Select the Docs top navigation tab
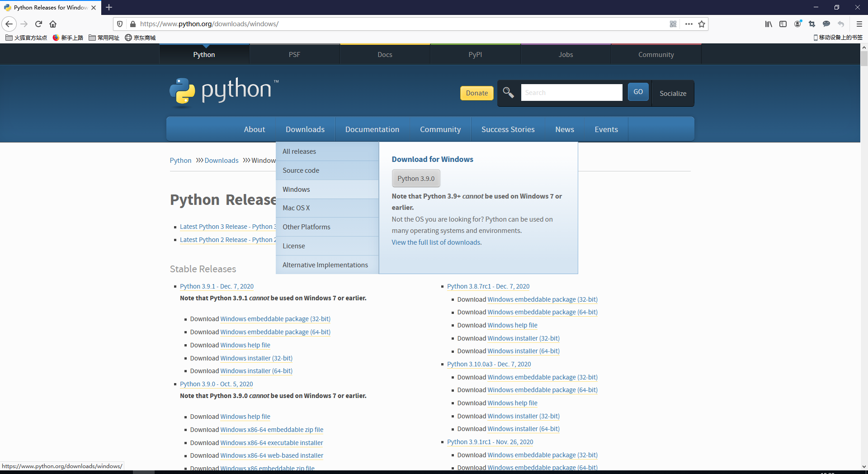Screen dimensions: 868x474 tap(385, 54)
